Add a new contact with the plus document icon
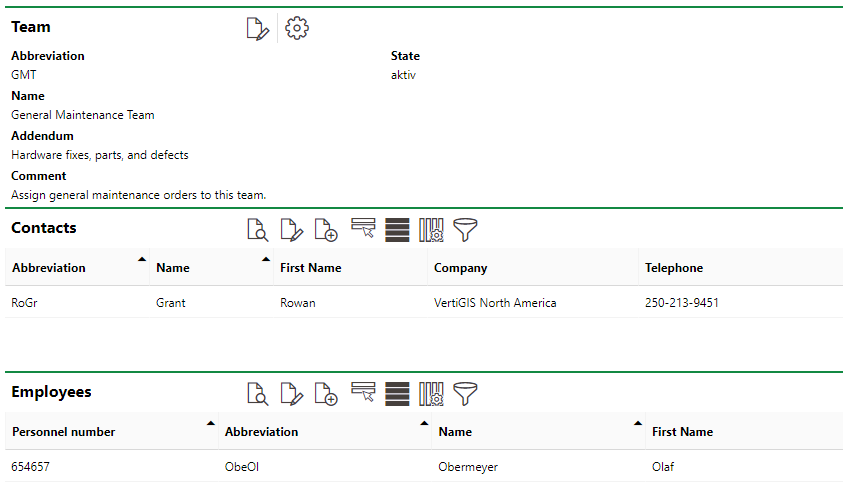The height and width of the screenshot is (489, 843). coord(326,230)
